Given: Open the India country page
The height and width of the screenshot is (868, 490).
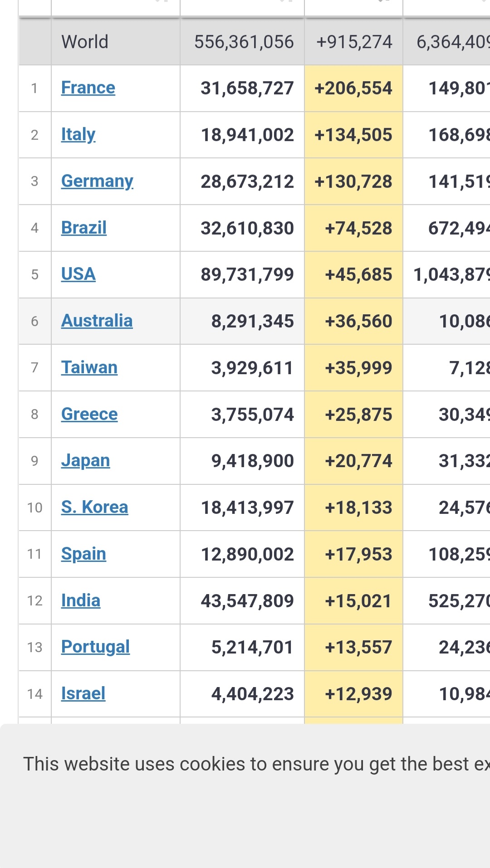Looking at the screenshot, I should pyautogui.click(x=80, y=600).
